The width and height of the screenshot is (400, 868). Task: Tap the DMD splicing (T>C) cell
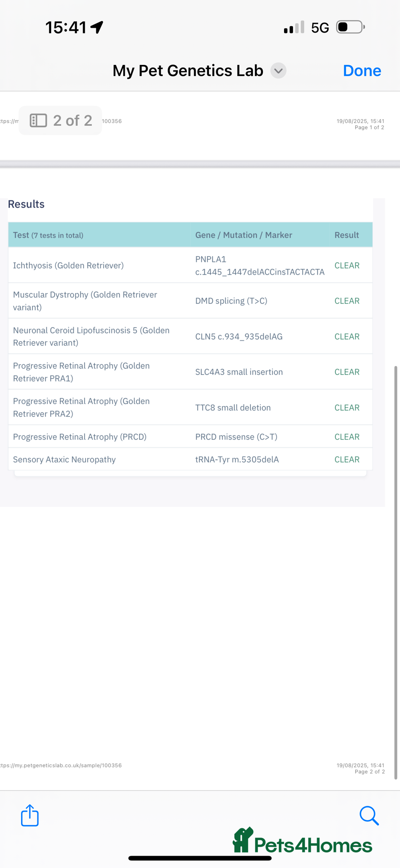[231, 301]
